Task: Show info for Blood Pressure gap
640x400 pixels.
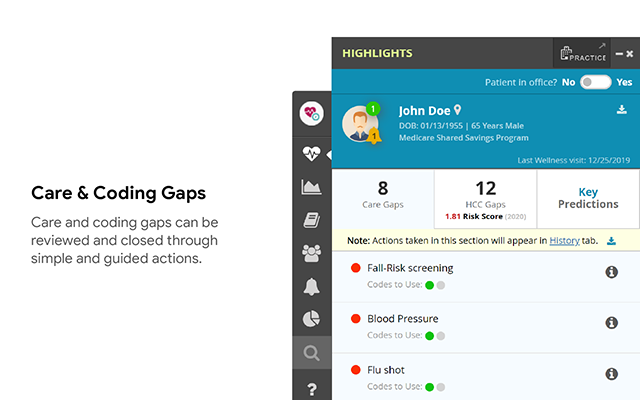Action: tap(611, 323)
